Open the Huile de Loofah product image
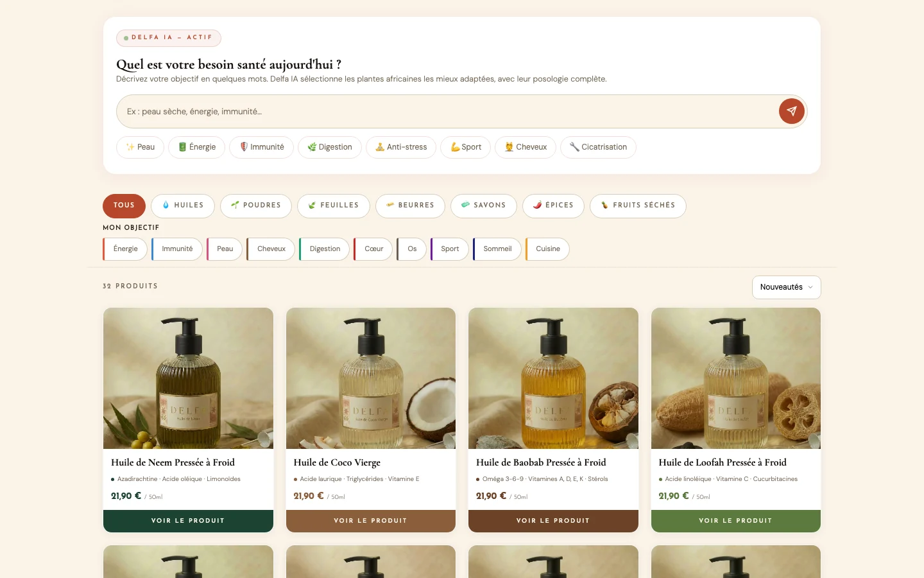 pyautogui.click(x=736, y=378)
